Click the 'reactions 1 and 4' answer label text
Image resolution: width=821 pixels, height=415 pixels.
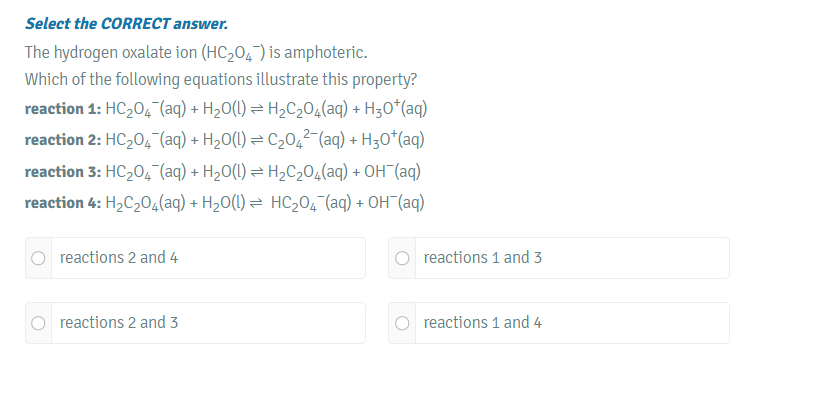483,323
